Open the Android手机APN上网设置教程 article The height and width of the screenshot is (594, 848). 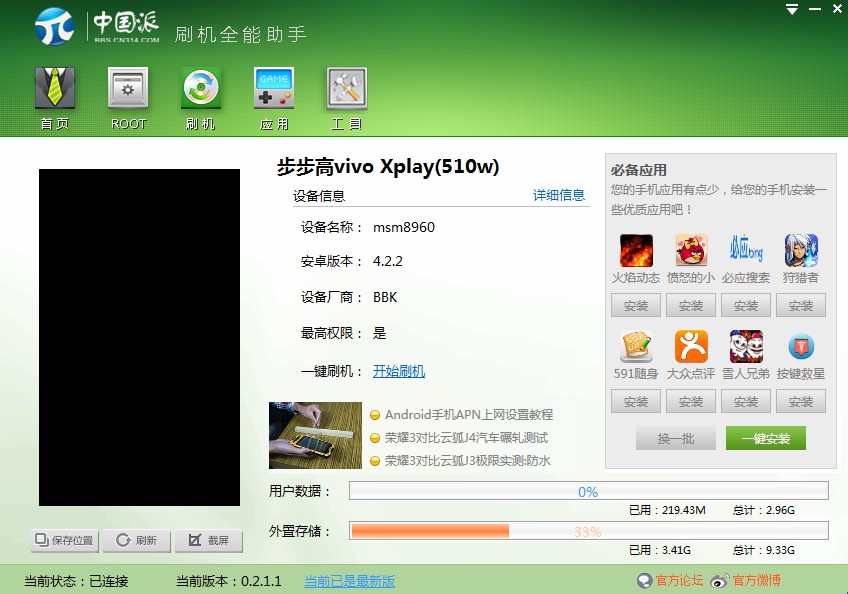(x=469, y=415)
